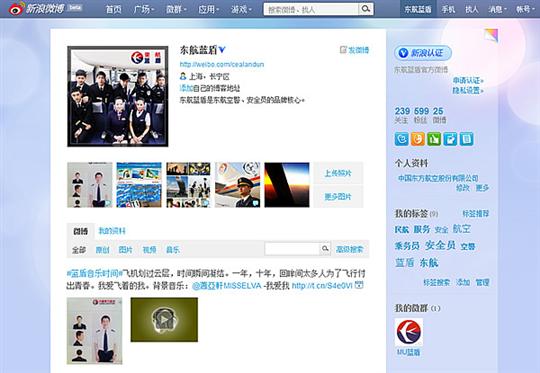540x373 pixels.
Task: Play the music video thumbnail in post
Action: [164, 320]
